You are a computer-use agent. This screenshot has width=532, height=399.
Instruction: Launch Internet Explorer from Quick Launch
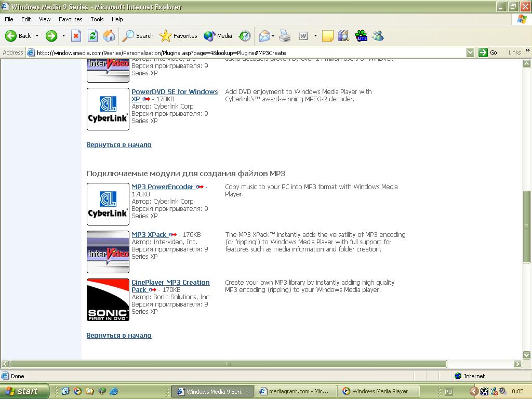tap(114, 391)
